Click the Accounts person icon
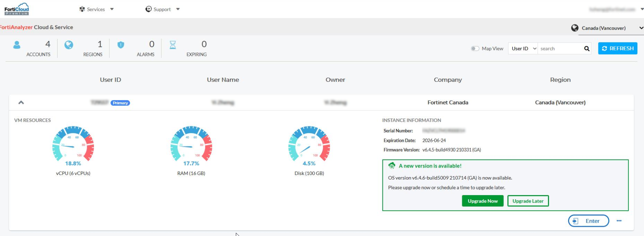 pyautogui.click(x=17, y=45)
